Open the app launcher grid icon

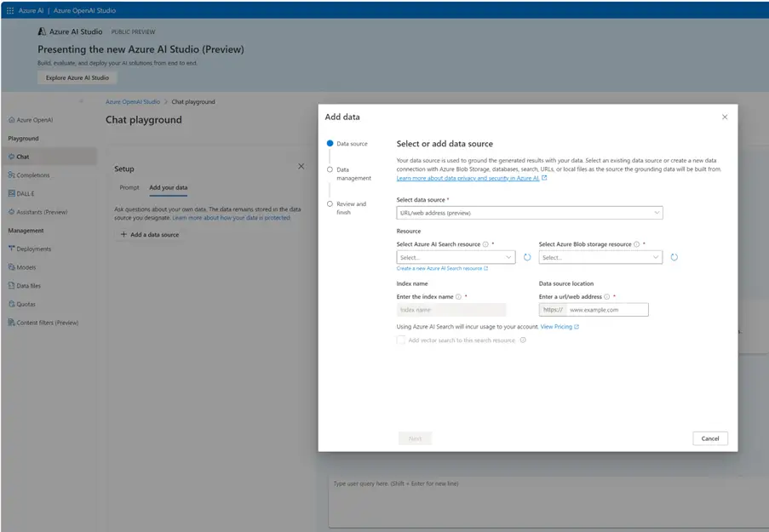10,10
